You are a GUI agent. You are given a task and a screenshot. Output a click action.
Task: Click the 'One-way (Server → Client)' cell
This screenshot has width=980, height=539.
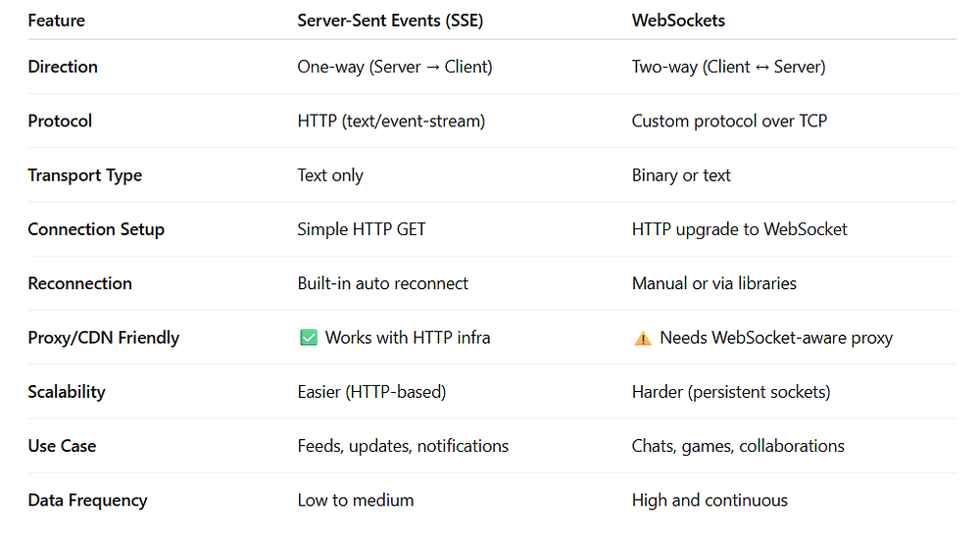[394, 67]
